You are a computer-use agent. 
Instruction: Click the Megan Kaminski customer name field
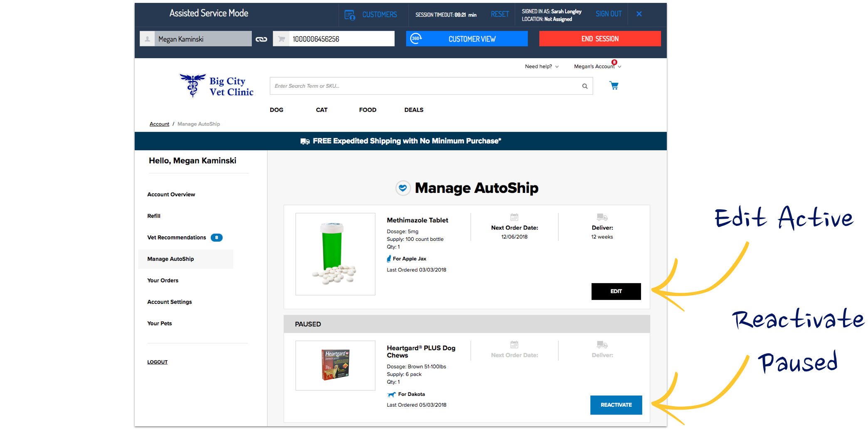[203, 39]
